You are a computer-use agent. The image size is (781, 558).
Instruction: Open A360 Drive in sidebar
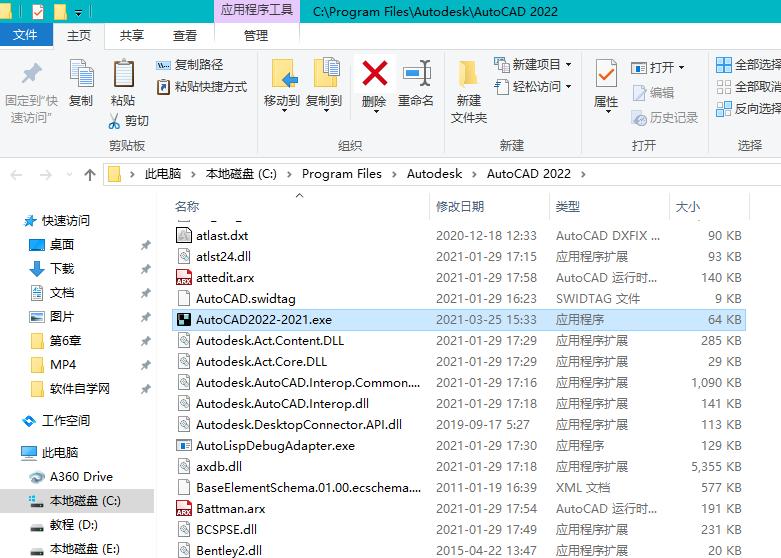81,477
